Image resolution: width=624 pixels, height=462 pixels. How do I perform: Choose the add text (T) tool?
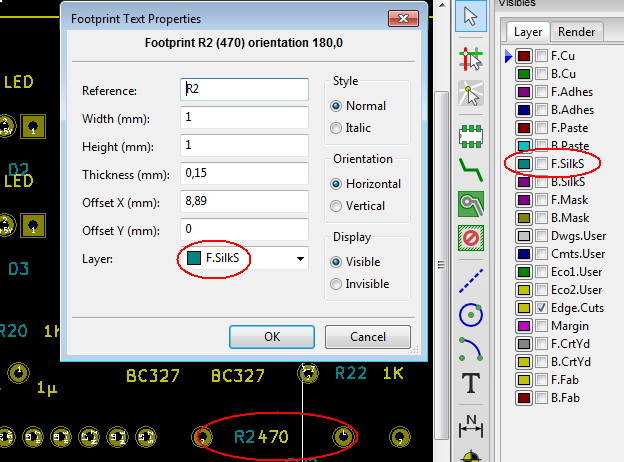(471, 383)
